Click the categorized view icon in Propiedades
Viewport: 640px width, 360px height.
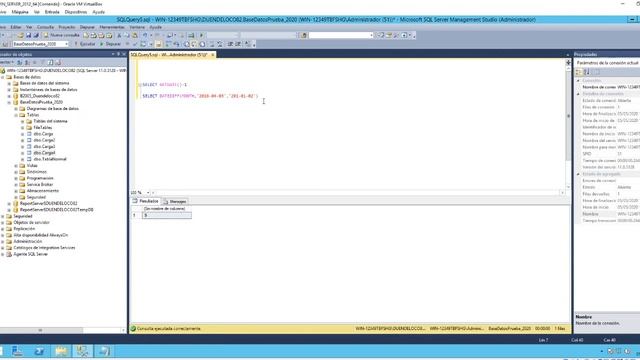coord(579,72)
